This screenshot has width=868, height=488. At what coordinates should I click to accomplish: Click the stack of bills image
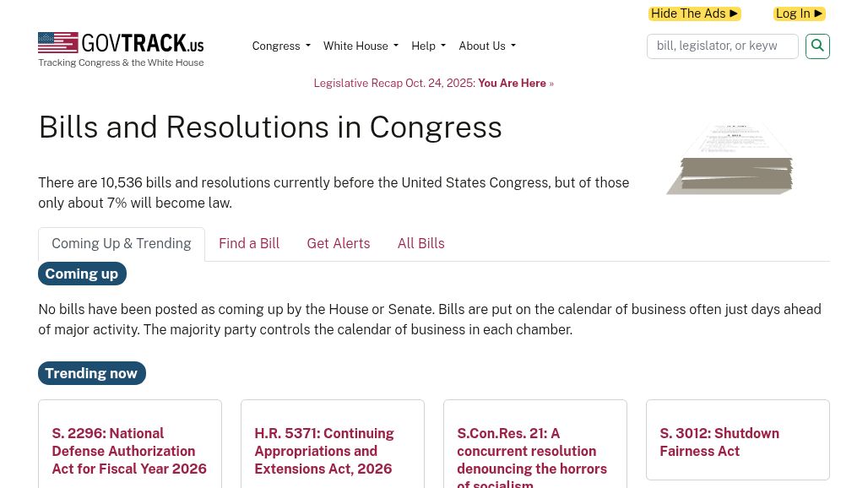730,159
